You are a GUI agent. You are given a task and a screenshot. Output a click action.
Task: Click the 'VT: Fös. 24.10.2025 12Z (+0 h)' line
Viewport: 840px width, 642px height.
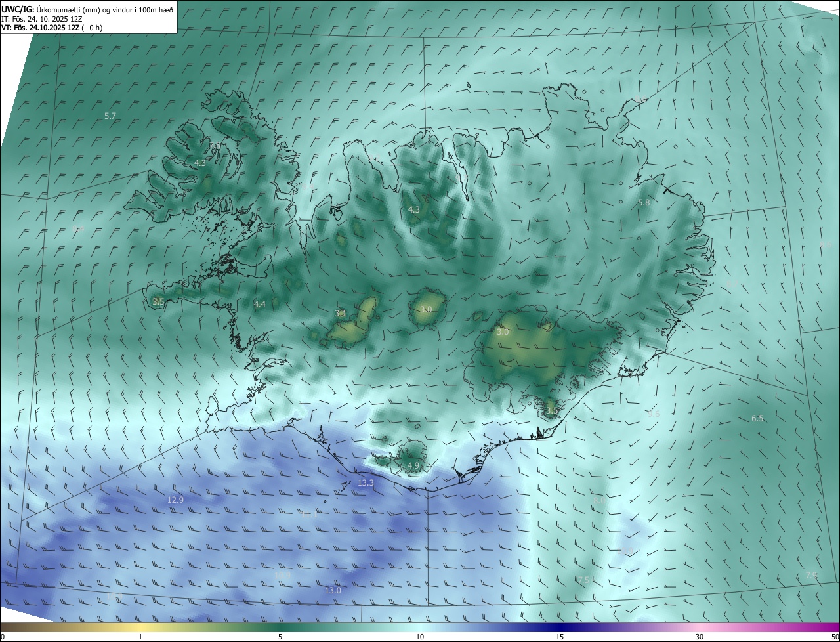52,28
